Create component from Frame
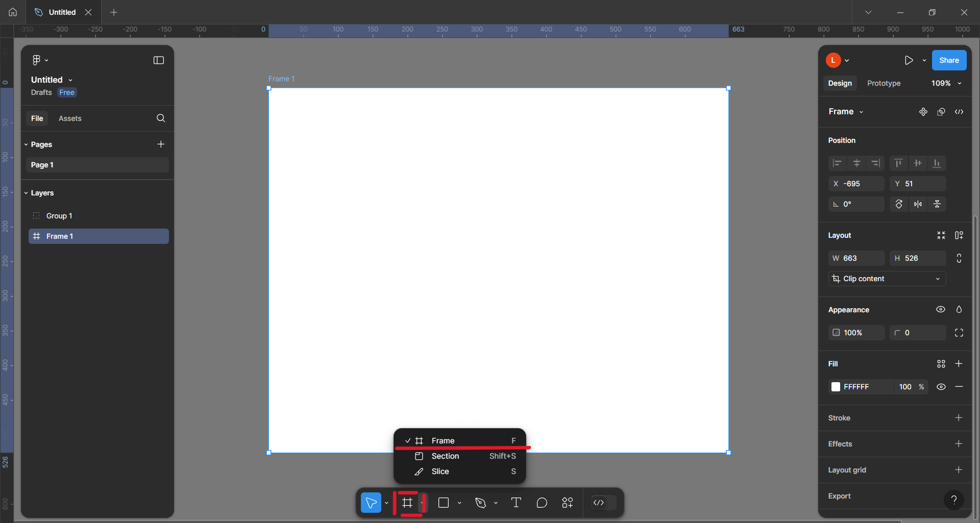Image resolution: width=980 pixels, height=523 pixels. [923, 112]
